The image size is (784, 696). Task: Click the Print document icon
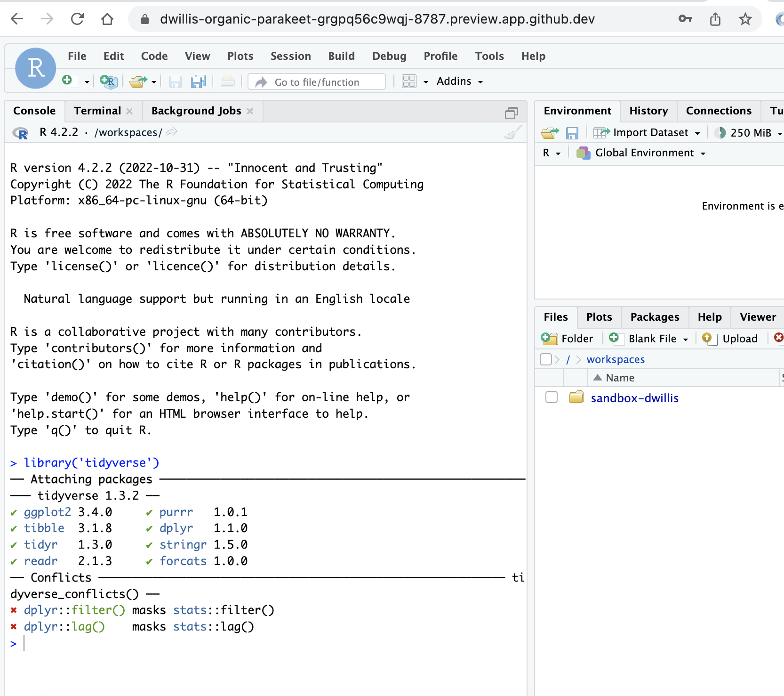[x=228, y=81]
